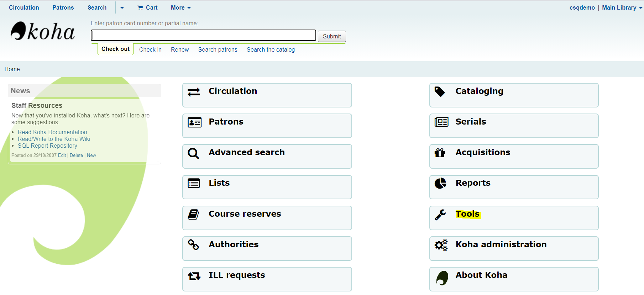Click New under the Staff Resources news
Viewport: 644px width, 295px height.
coord(91,156)
